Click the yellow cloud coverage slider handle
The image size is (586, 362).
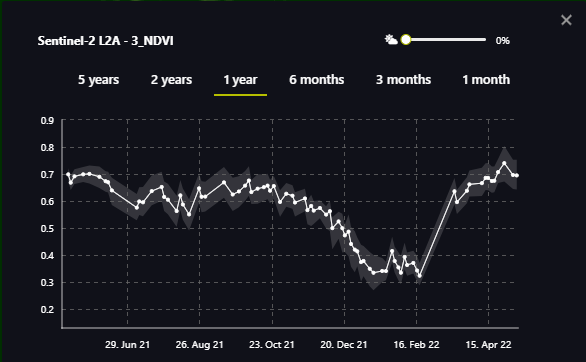coord(406,40)
